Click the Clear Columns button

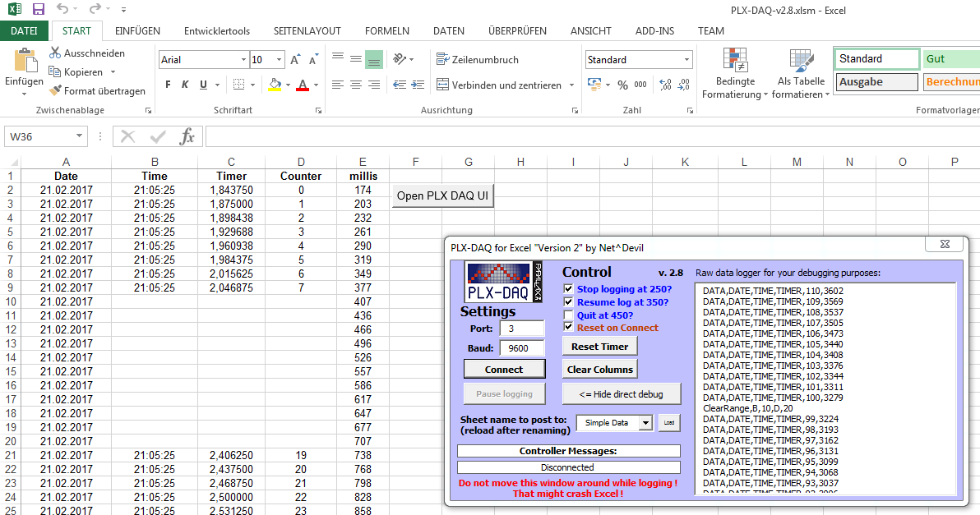click(x=599, y=369)
